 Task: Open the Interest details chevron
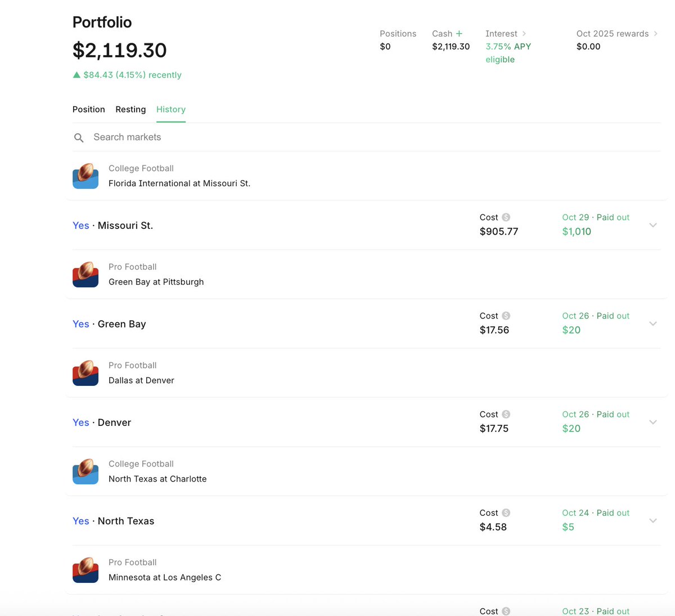point(524,34)
